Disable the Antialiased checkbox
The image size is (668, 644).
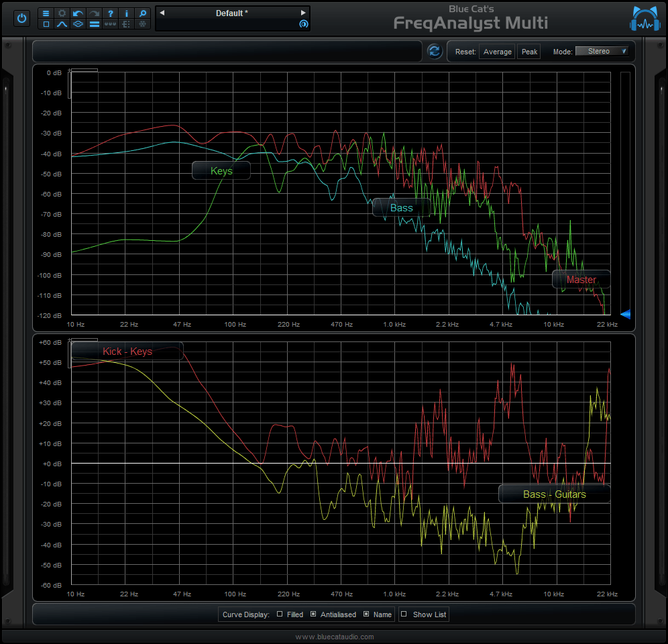pos(312,614)
